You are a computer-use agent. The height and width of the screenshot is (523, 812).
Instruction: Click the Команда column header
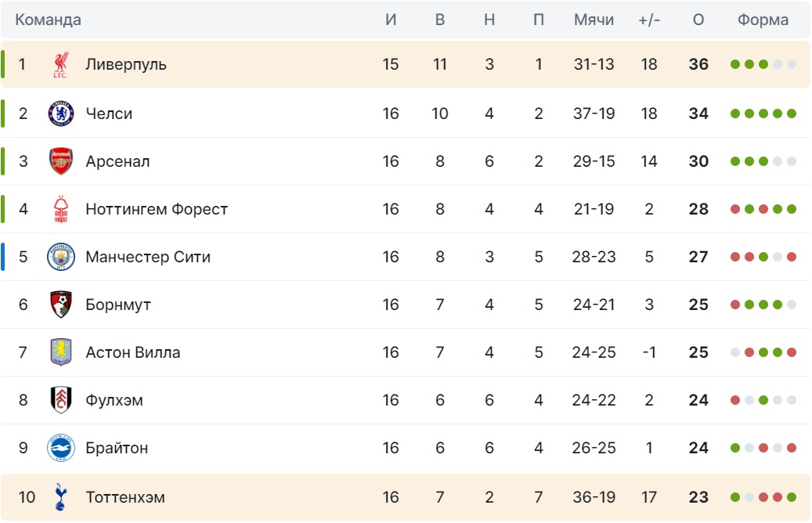[x=49, y=20]
